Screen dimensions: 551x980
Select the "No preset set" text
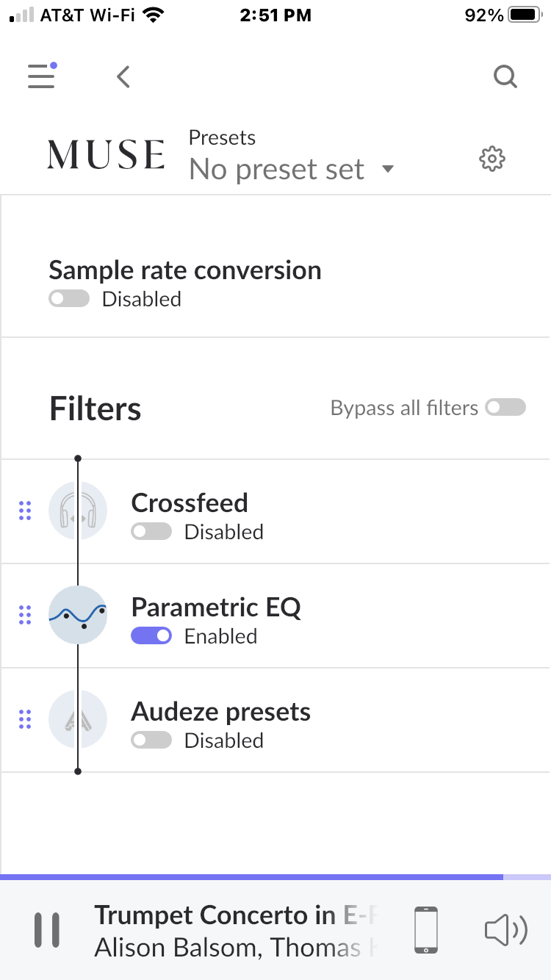276,170
